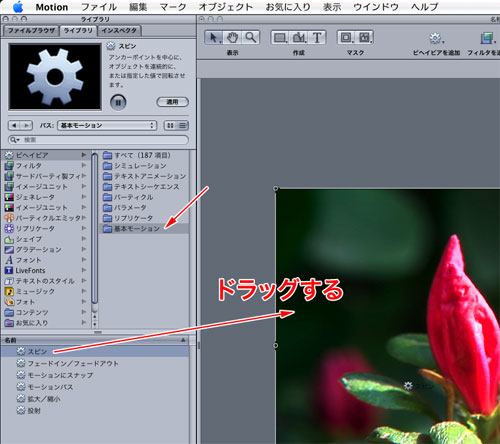Screen dimensions: 500x444
Task: Open テキストアニメーション folder
Action: [x=144, y=176]
